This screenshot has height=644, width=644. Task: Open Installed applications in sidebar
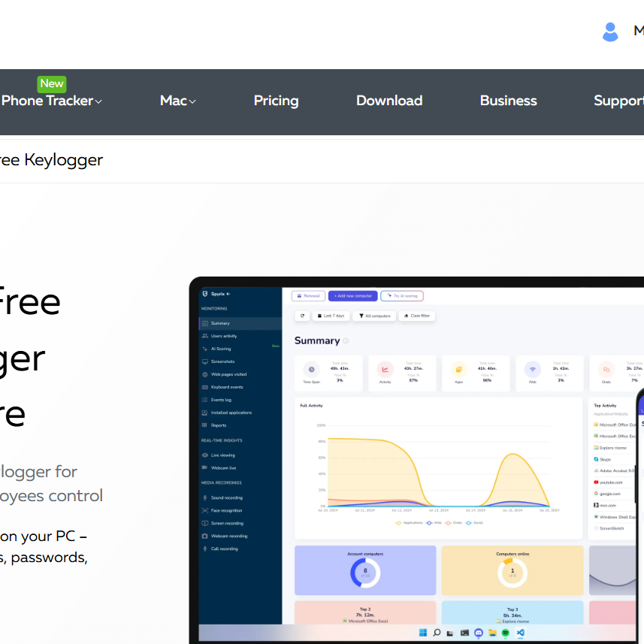point(231,413)
